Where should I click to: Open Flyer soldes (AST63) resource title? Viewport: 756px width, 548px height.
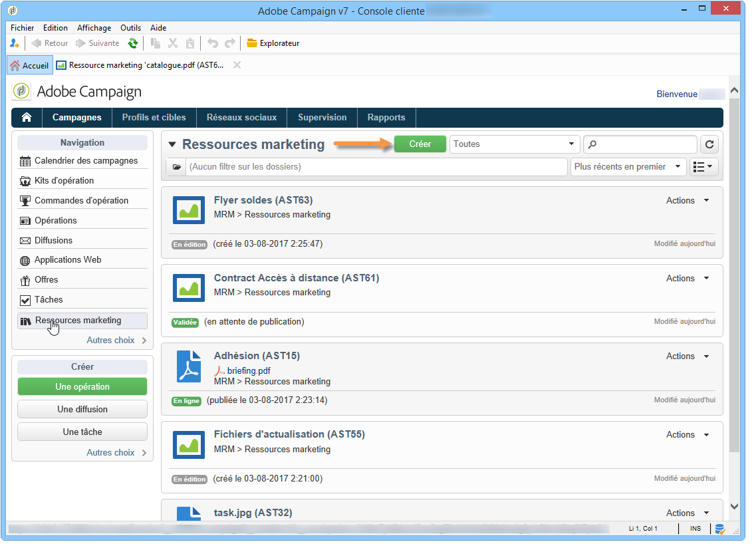(x=263, y=200)
